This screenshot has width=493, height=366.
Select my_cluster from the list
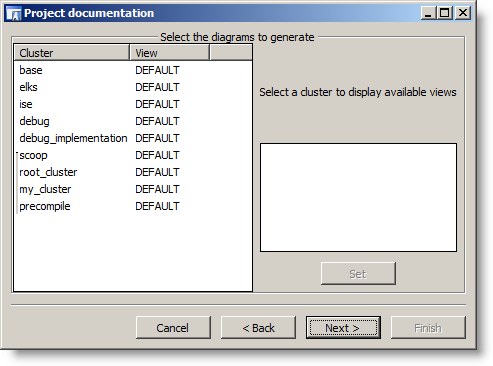(x=133, y=189)
